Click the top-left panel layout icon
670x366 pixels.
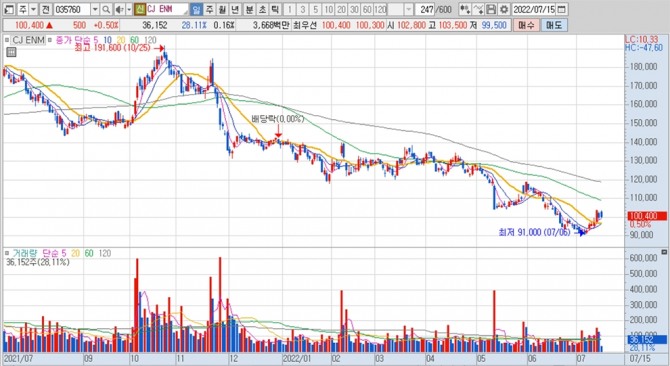(9, 9)
